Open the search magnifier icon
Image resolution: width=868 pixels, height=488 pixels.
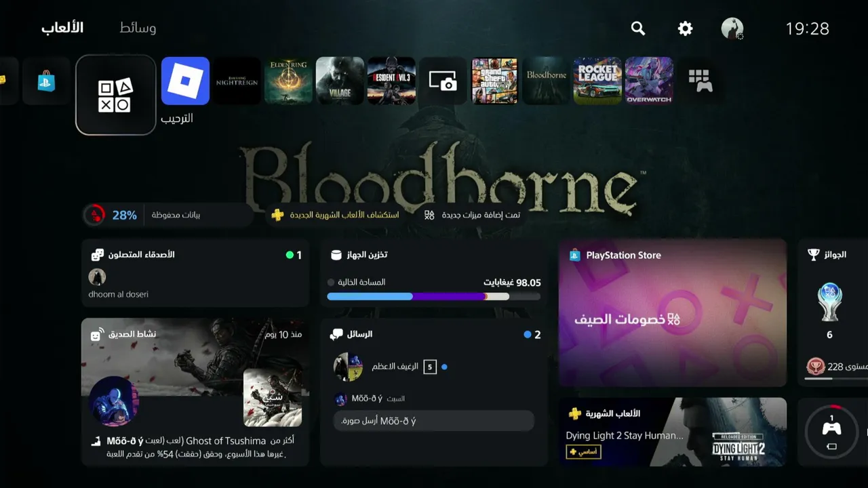pos(638,28)
